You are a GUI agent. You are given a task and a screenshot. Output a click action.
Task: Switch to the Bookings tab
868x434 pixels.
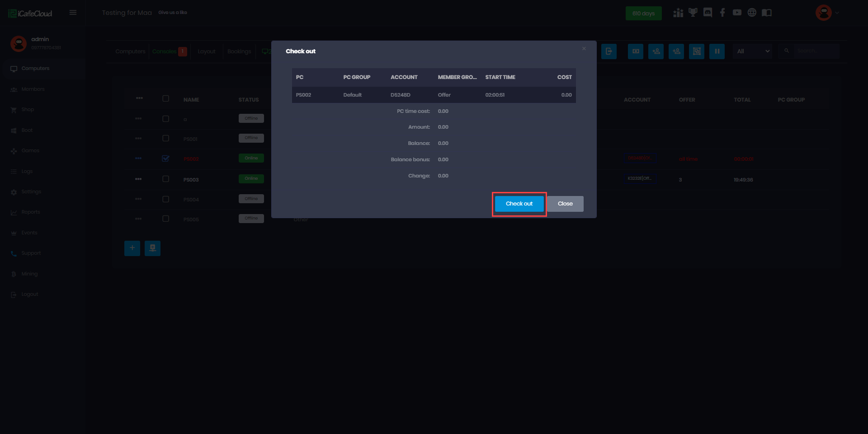pyautogui.click(x=239, y=51)
